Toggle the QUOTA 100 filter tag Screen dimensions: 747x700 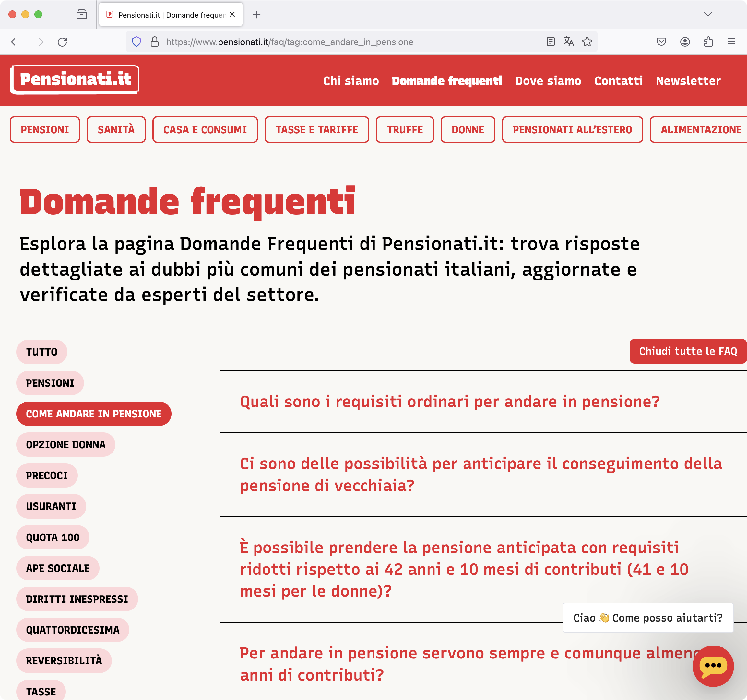click(x=53, y=537)
